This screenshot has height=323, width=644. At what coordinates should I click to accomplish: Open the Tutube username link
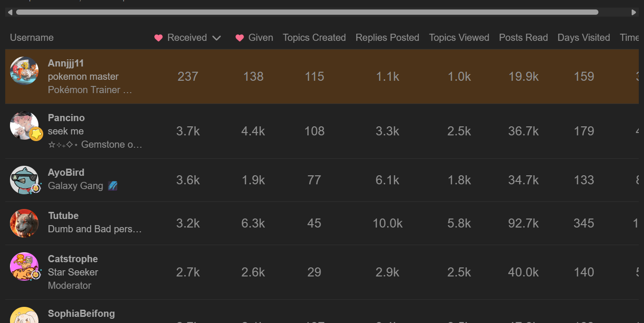point(63,216)
